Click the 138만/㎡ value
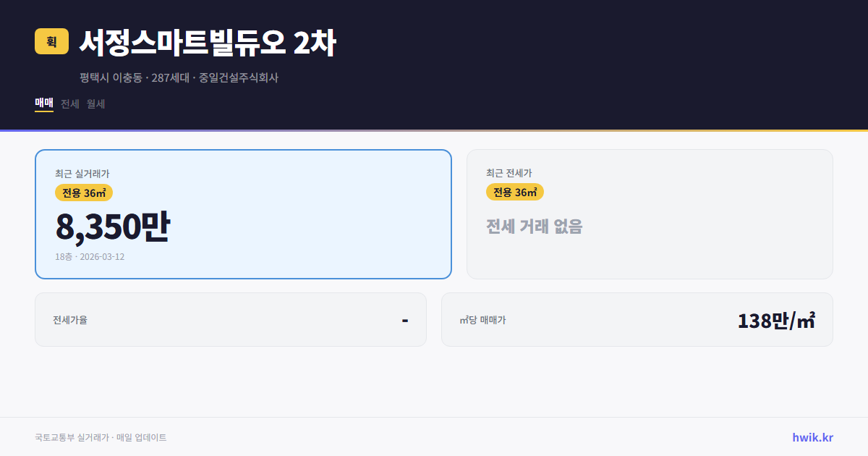Viewport: 868px width, 456px height. coord(777,319)
